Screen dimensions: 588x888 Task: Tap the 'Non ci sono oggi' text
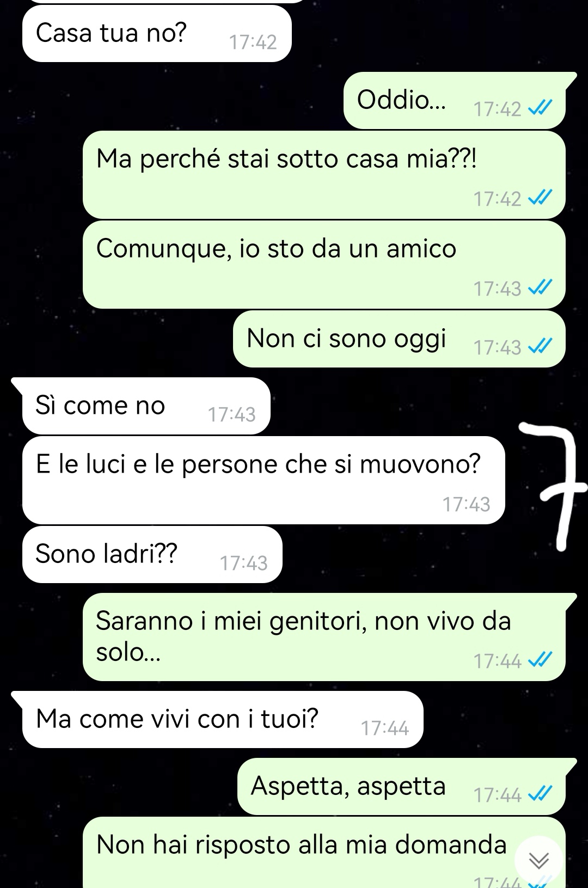tap(346, 338)
